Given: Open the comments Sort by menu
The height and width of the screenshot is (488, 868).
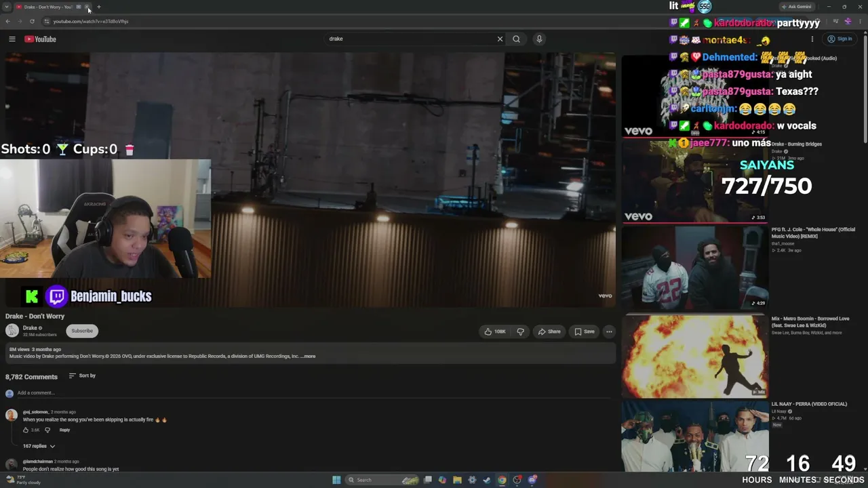Looking at the screenshot, I should tap(82, 376).
